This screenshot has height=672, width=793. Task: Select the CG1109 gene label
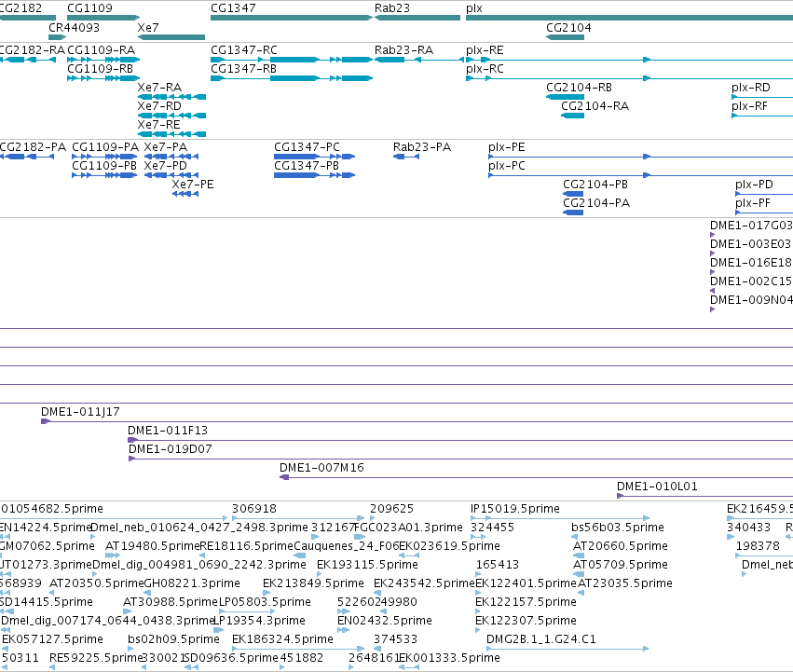(89, 8)
